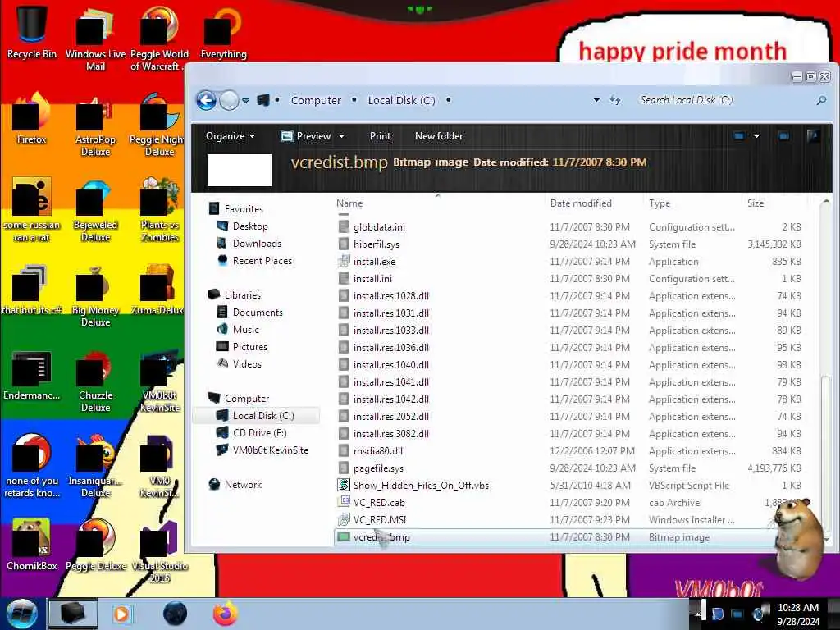Sort by the Type column header
Image resolution: width=840 pixels, height=630 pixels.
pos(660,203)
